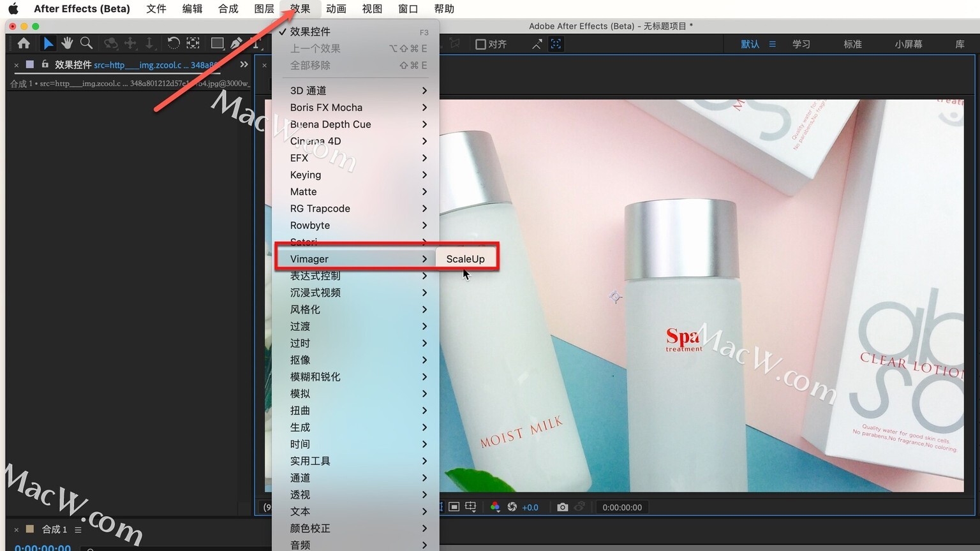Expand the 3D 通道 effects submenu

click(355, 91)
